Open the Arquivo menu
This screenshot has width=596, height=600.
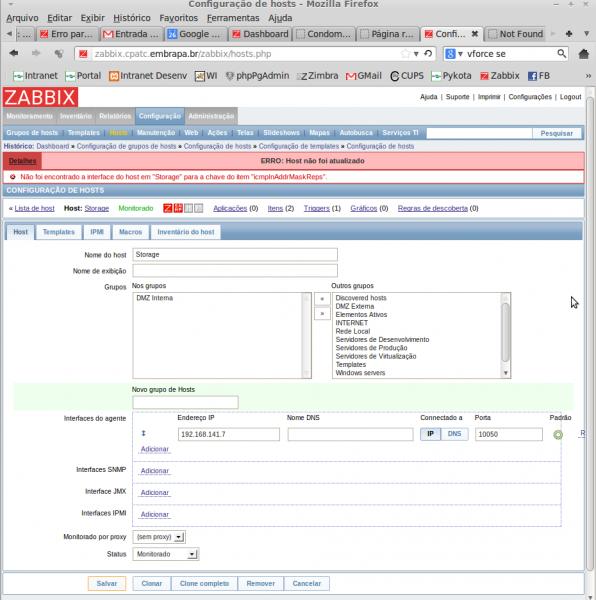coord(22,18)
